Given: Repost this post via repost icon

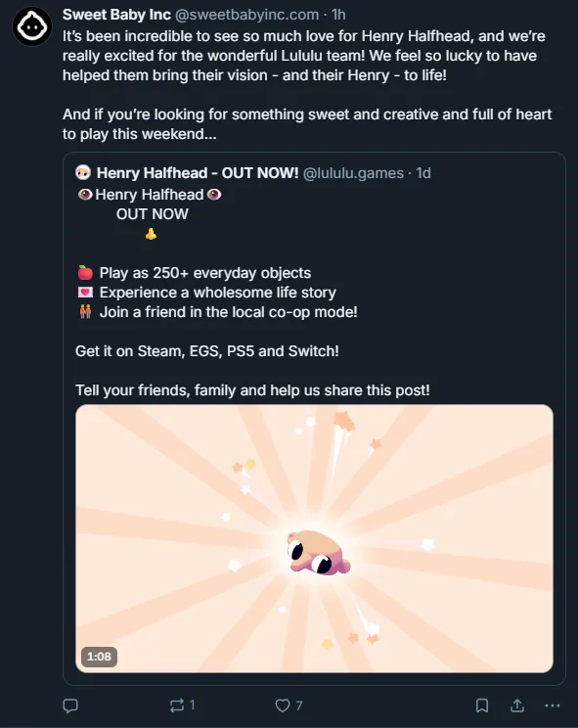Looking at the screenshot, I should 177,705.
